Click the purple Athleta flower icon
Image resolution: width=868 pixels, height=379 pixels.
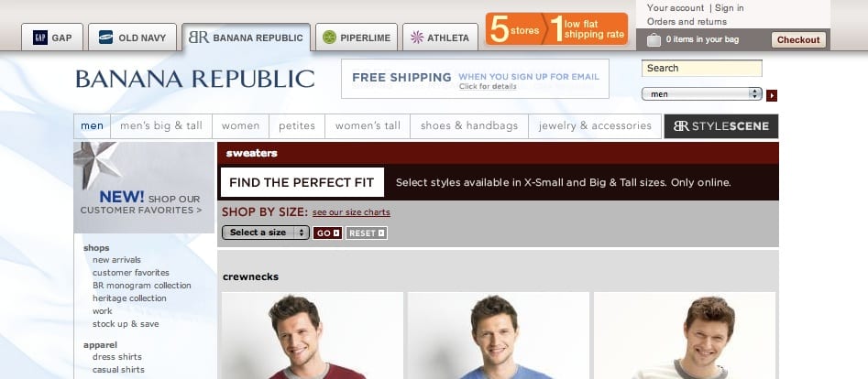pyautogui.click(x=417, y=38)
